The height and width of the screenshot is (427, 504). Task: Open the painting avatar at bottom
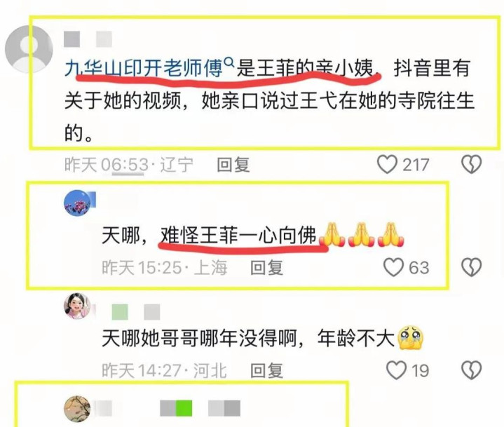pos(78,409)
